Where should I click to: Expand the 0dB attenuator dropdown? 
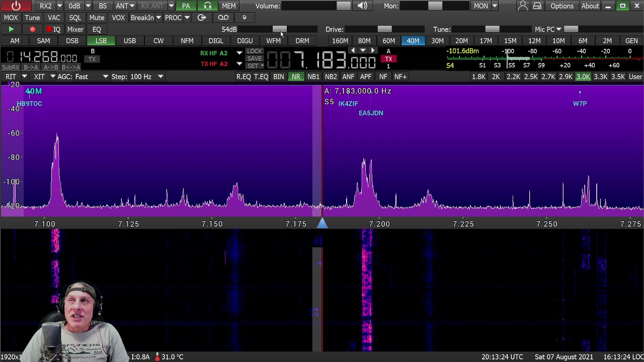click(x=88, y=6)
